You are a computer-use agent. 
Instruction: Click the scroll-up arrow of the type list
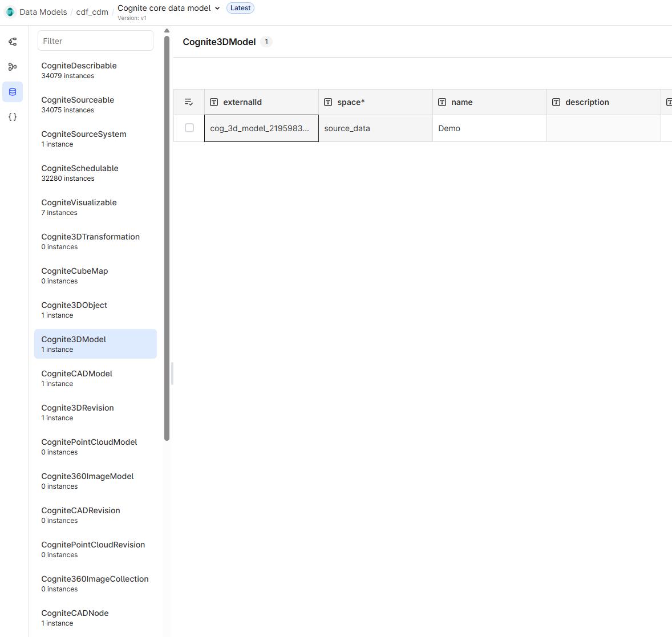pyautogui.click(x=167, y=30)
